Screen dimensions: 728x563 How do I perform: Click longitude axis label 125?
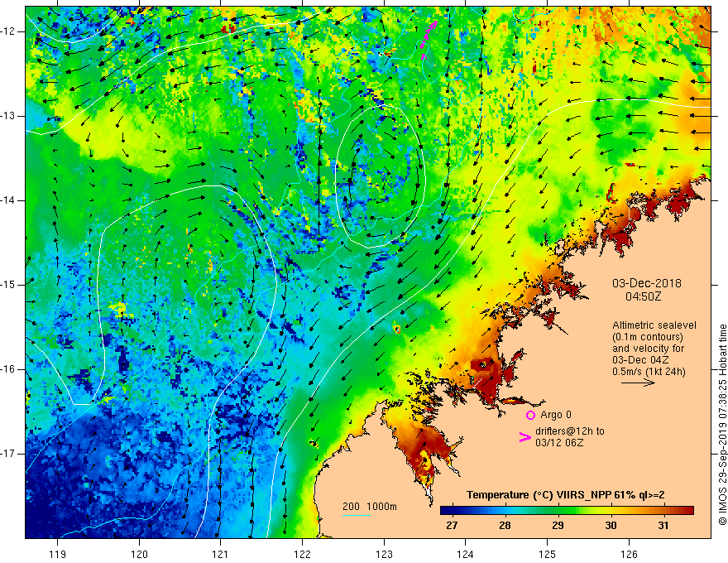point(547,554)
